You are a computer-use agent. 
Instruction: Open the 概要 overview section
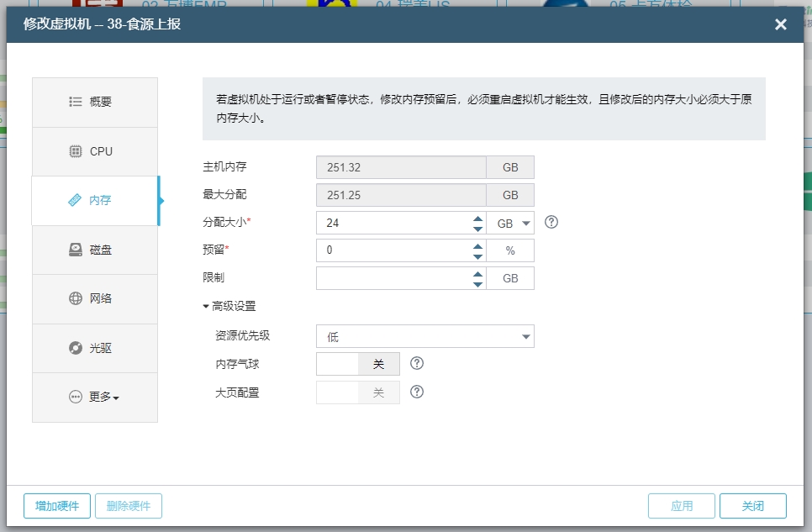point(94,103)
